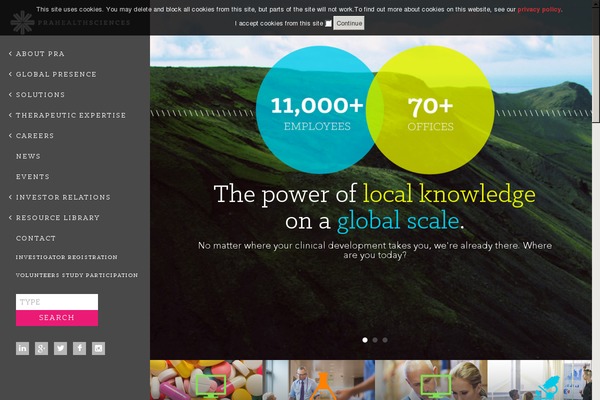
Task: Open the Global Presence menu label
Action: click(56, 74)
